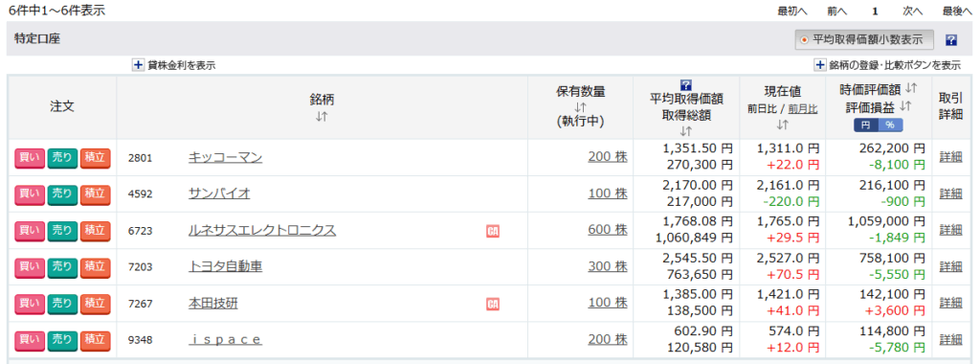Click the 買い button for キッコーマン
The width and height of the screenshot is (980, 364).
click(30, 158)
